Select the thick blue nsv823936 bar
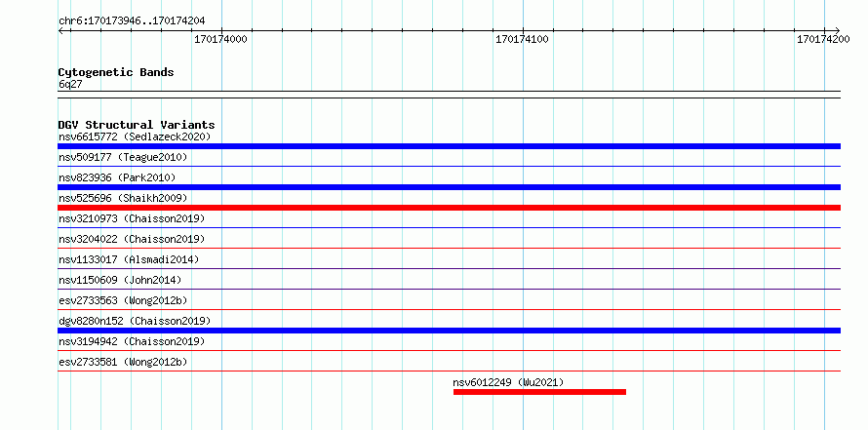The height and width of the screenshot is (430, 868). point(449,187)
